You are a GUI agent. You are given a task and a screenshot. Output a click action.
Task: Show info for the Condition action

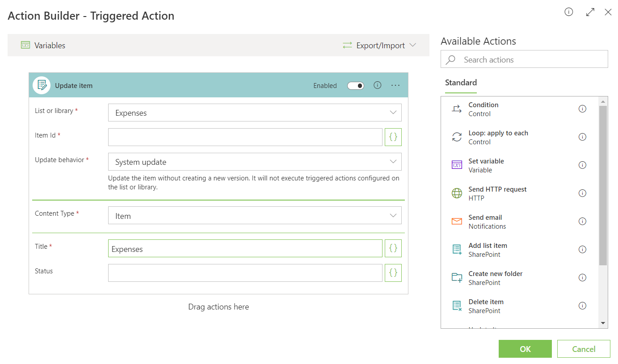tap(582, 109)
